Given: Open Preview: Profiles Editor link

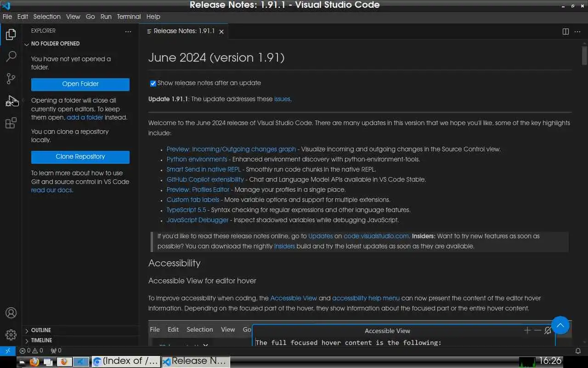Looking at the screenshot, I should (198, 190).
